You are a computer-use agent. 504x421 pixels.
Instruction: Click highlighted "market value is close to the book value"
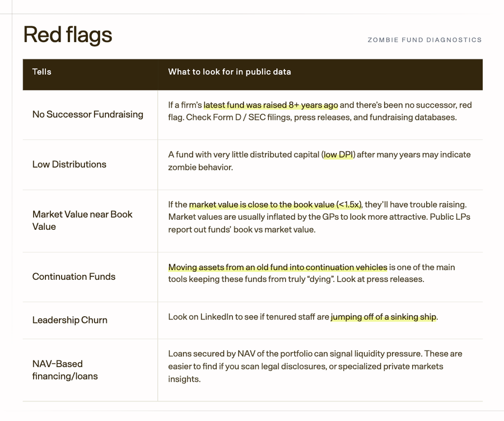[276, 205]
